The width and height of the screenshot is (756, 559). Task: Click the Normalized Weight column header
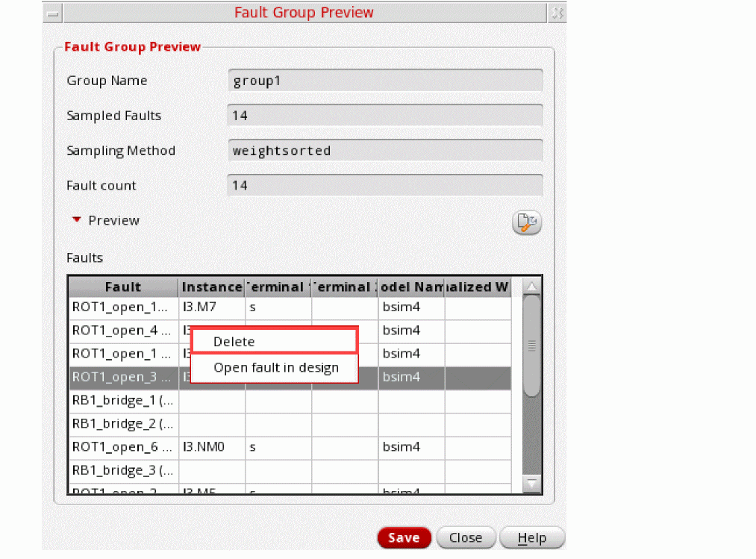(478, 287)
